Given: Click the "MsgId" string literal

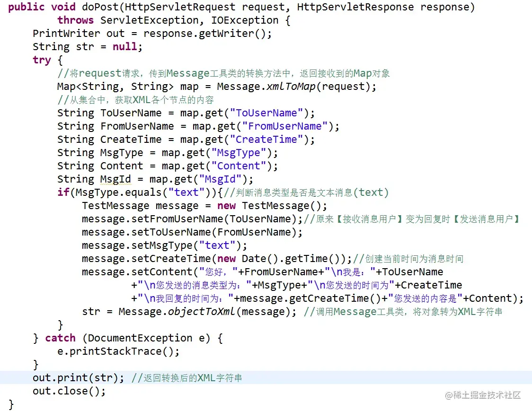Looking at the screenshot, I should [220, 179].
